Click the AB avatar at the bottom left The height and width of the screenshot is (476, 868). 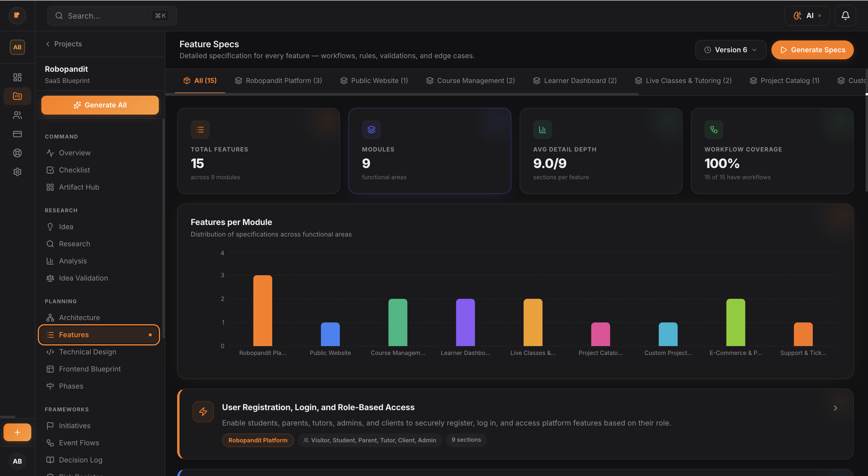click(x=17, y=461)
